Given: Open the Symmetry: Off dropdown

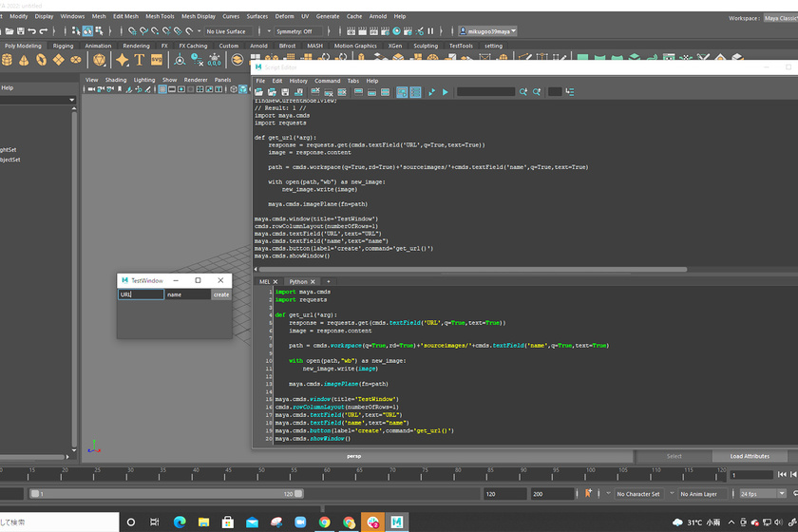Looking at the screenshot, I should (297, 31).
